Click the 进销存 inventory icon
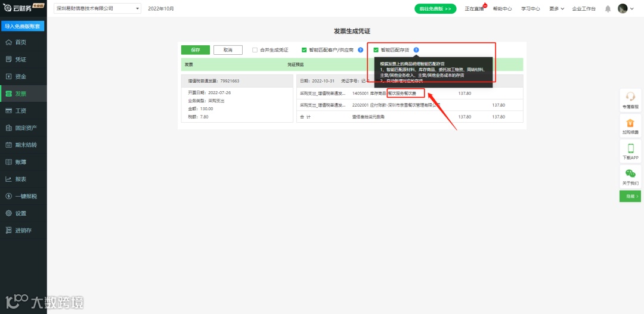 pyautogui.click(x=8, y=230)
